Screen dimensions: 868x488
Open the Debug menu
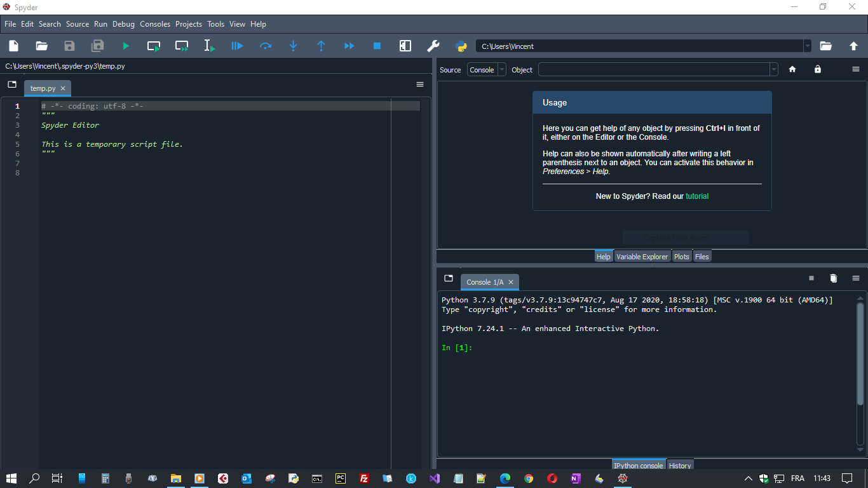coord(124,24)
